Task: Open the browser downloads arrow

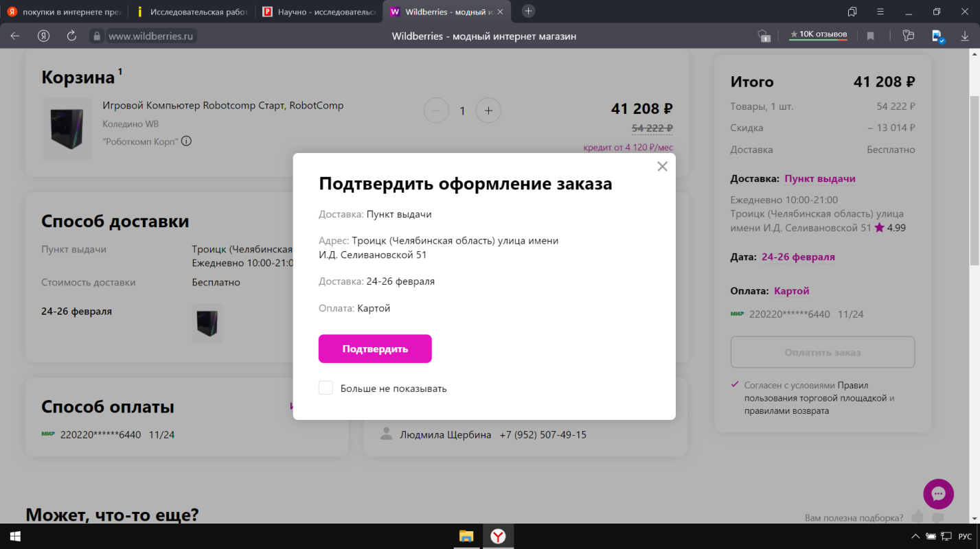Action: 965,36
